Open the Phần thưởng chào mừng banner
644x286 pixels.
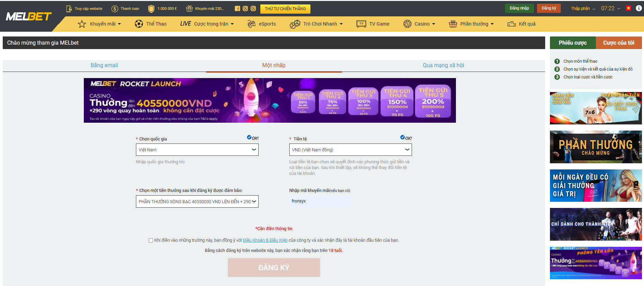[x=596, y=147]
